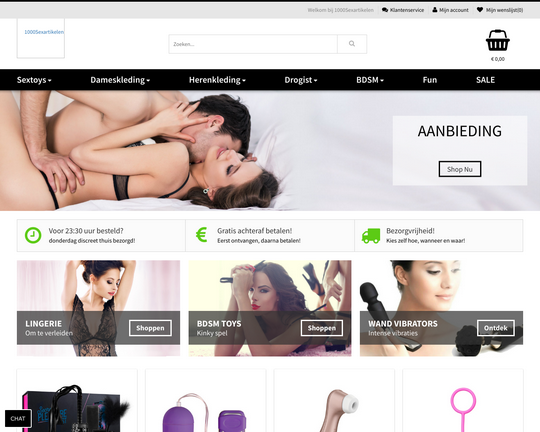This screenshot has height=432, width=540.
Task: Click the green clock delivery icon
Action: pyautogui.click(x=33, y=235)
